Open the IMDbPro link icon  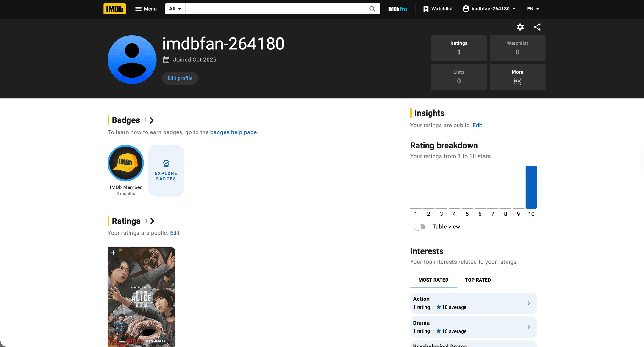tap(397, 9)
